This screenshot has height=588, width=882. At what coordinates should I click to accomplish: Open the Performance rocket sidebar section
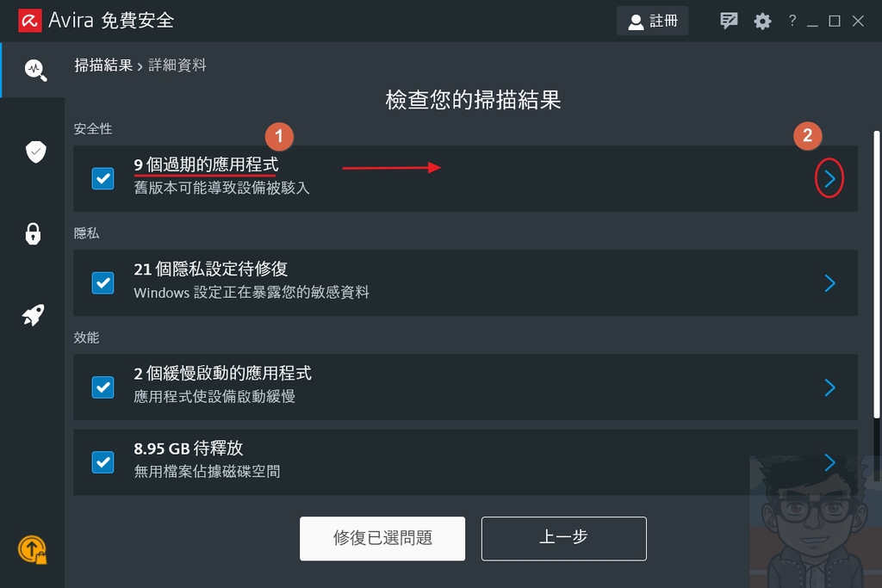(34, 315)
